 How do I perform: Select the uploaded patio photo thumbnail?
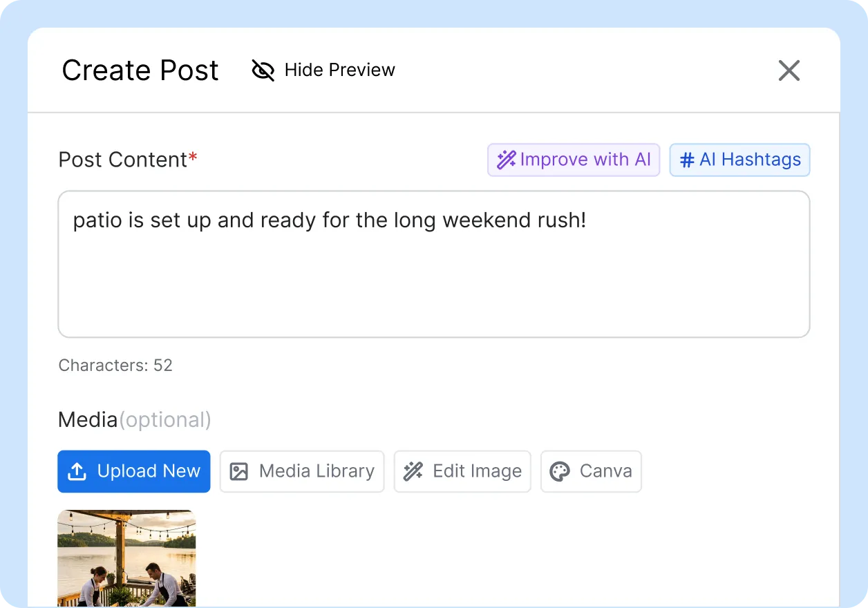126,558
